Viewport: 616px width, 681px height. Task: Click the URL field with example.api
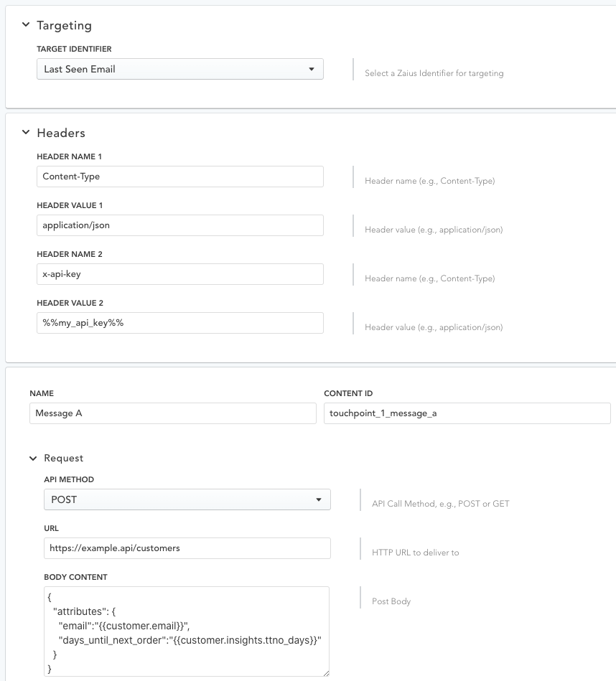click(187, 548)
